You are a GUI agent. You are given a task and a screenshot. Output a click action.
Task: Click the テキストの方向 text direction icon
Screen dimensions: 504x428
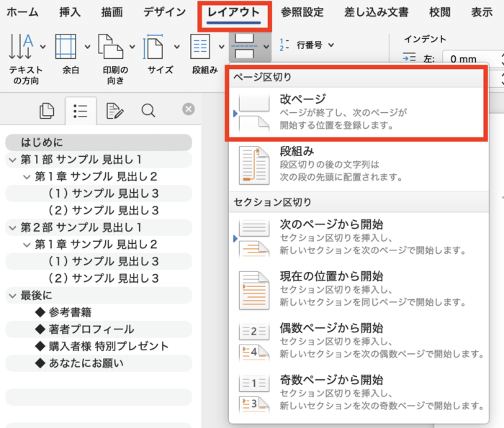coord(21,47)
